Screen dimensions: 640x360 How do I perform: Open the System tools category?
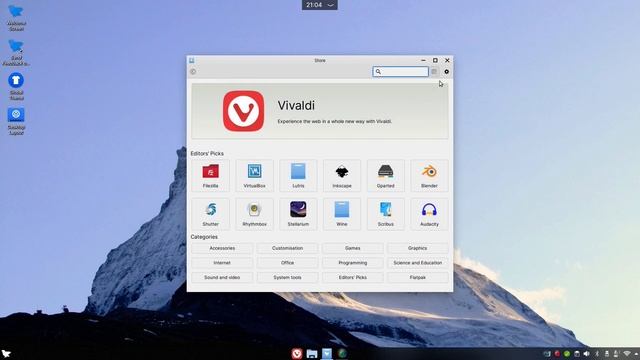[x=287, y=278]
